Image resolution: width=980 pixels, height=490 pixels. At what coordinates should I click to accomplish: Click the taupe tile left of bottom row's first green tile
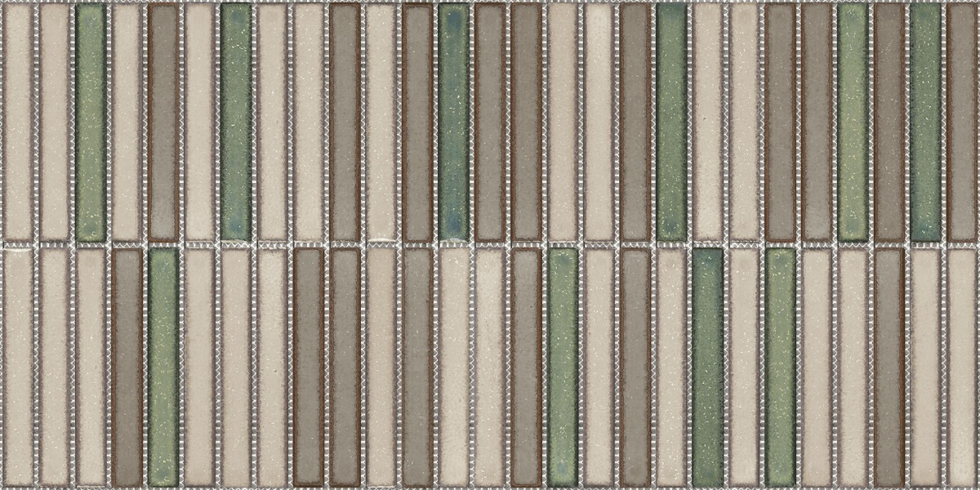click(x=127, y=367)
